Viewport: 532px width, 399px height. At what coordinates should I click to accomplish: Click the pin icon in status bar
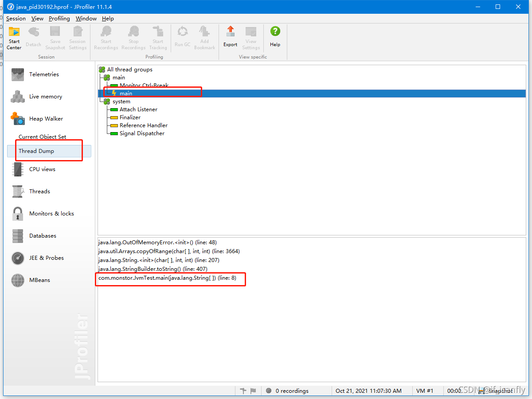(x=243, y=391)
